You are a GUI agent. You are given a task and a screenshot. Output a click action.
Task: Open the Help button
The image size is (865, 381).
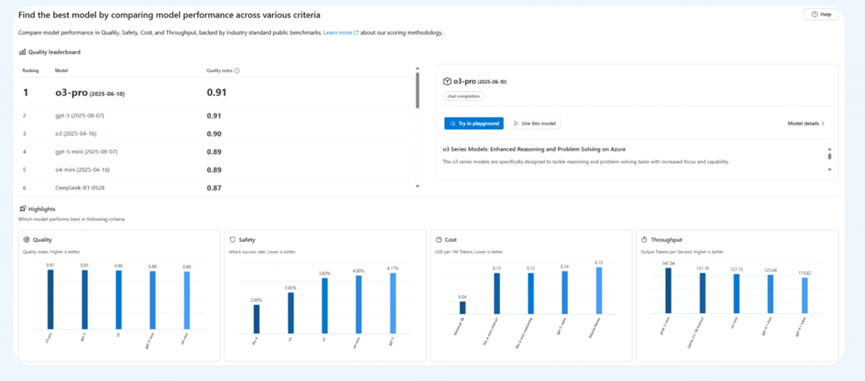[821, 15]
